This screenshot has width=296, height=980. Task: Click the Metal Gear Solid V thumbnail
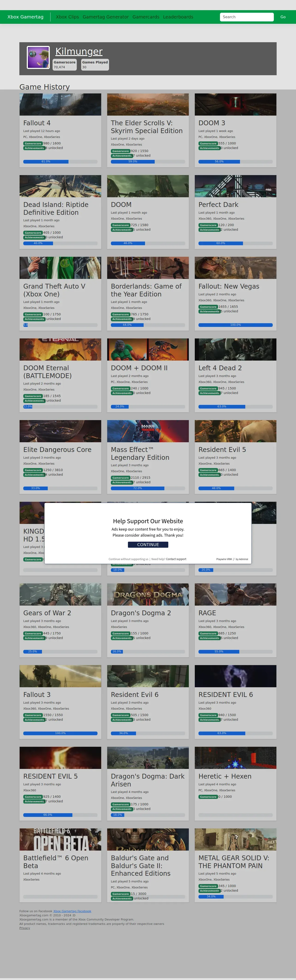coord(236,840)
